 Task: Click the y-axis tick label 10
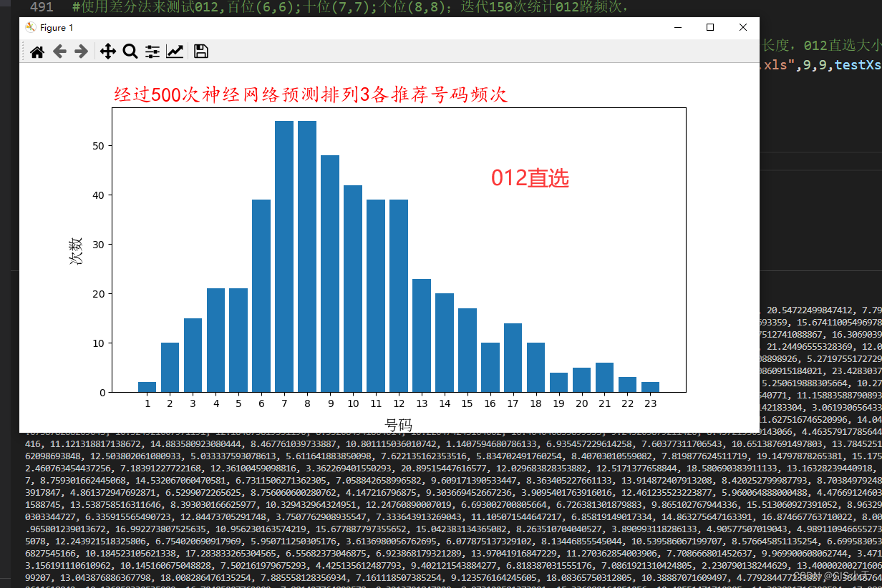(x=100, y=343)
